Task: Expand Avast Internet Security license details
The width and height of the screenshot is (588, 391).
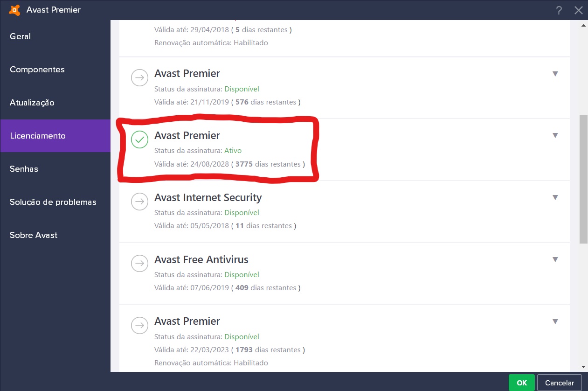Action: (x=555, y=198)
